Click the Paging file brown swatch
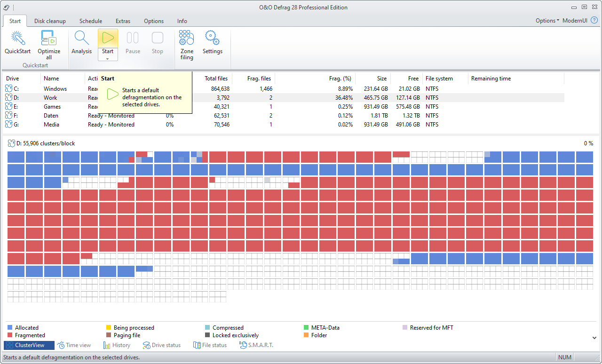 click(x=109, y=335)
